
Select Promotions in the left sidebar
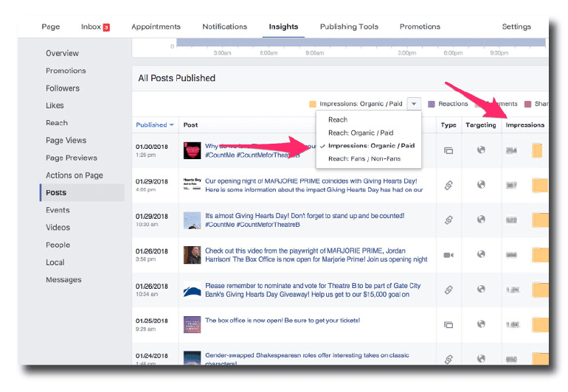click(66, 71)
